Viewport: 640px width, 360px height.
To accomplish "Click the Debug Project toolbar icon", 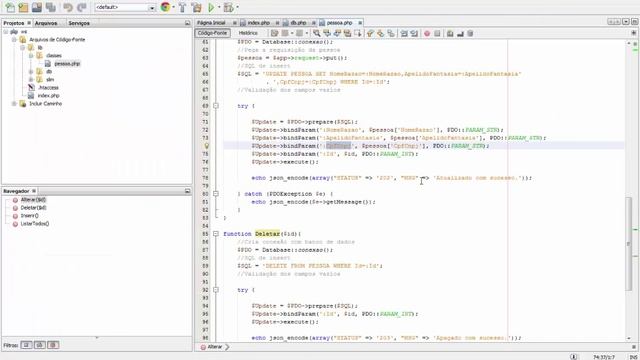I will tap(229, 7).
